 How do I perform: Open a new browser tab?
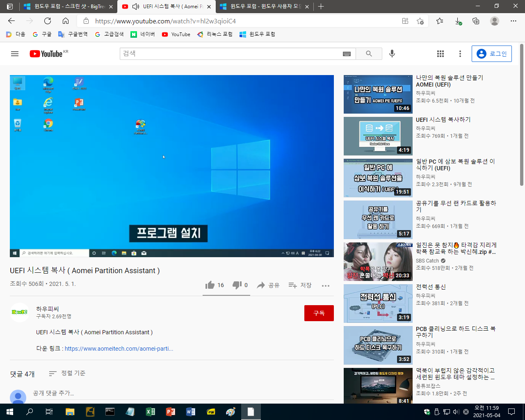tap(321, 7)
